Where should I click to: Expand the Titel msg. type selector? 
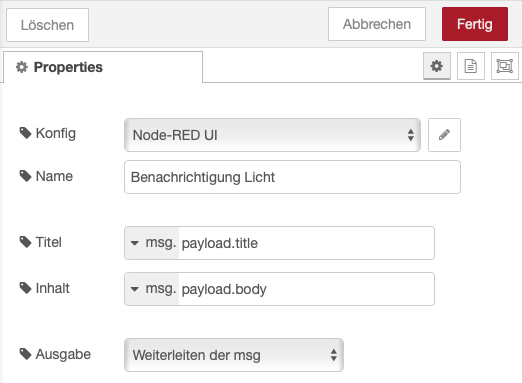[x=152, y=243]
